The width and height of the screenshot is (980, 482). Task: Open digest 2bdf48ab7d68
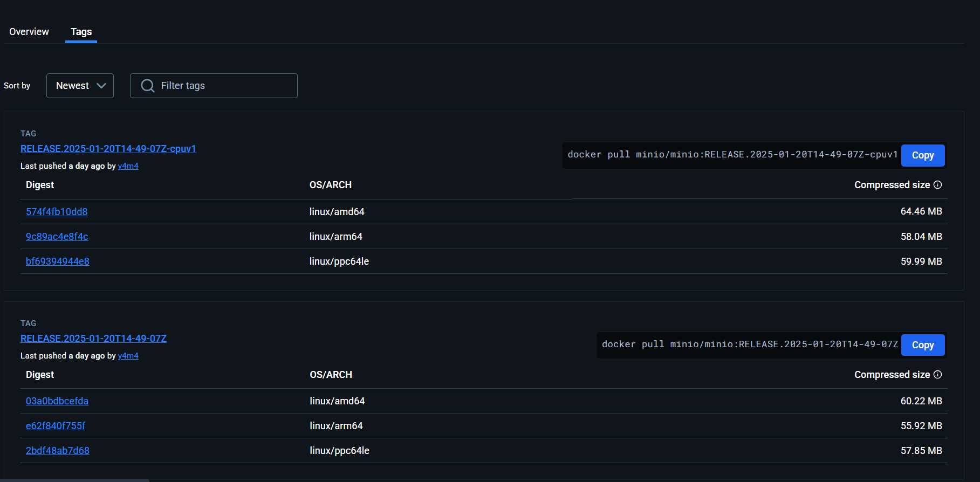pyautogui.click(x=58, y=451)
